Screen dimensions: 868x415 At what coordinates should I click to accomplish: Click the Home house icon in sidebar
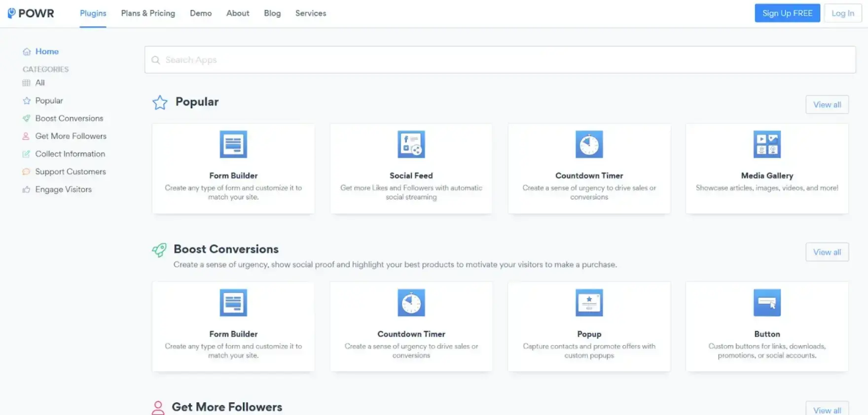[x=27, y=51]
